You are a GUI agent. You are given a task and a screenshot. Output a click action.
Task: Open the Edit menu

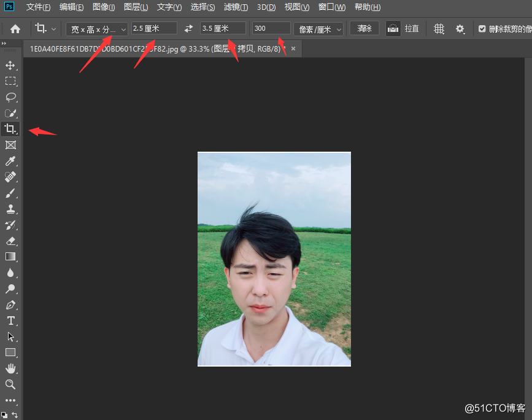coord(71,7)
